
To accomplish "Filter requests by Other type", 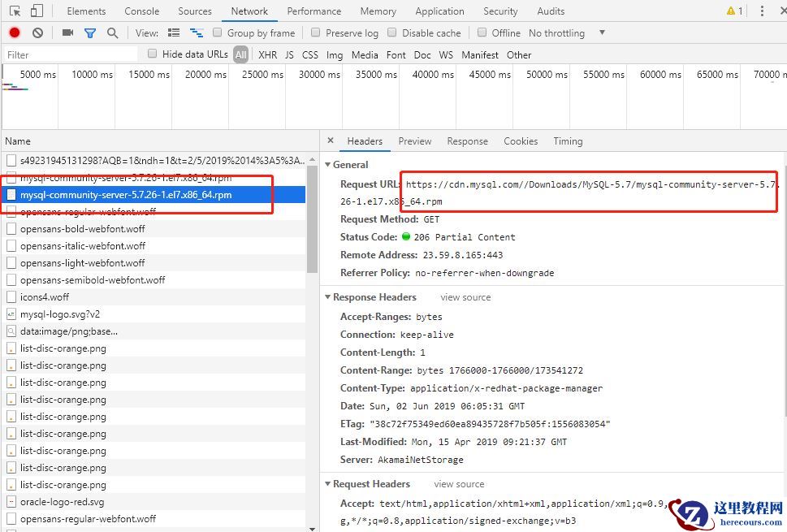I will click(519, 54).
